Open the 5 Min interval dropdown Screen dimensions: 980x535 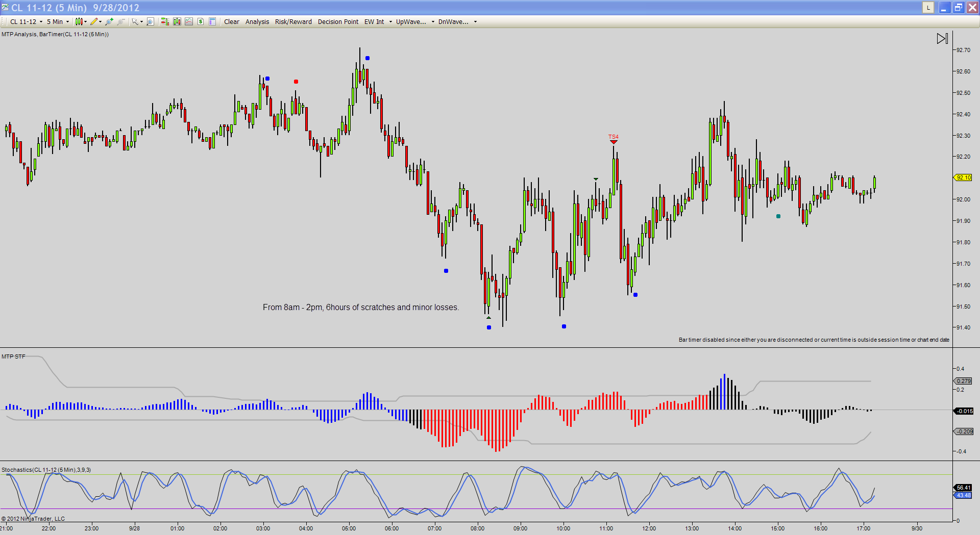(x=58, y=21)
